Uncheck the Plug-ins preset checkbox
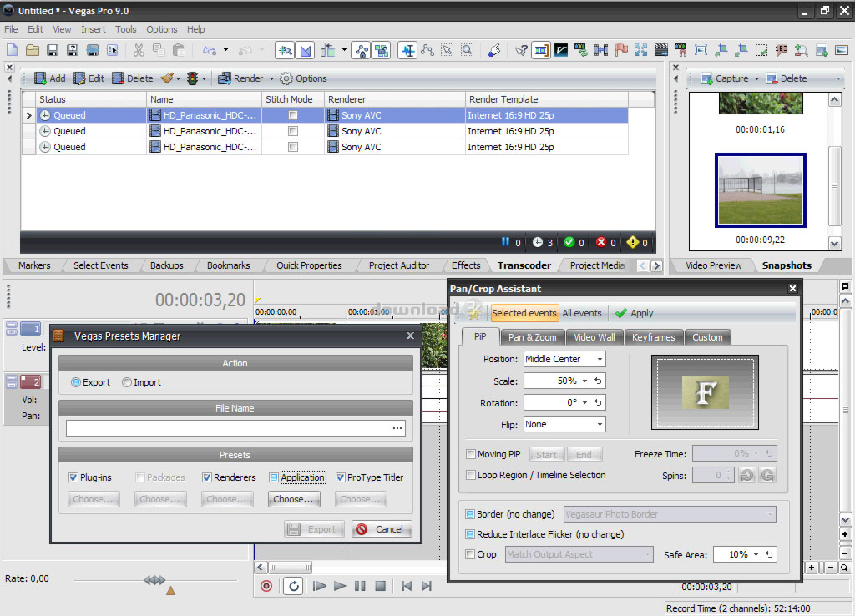The image size is (855, 616). 73,477
